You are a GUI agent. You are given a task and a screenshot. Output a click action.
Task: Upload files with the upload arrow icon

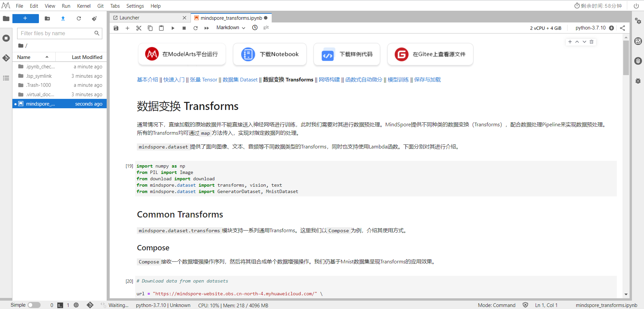coord(63,18)
